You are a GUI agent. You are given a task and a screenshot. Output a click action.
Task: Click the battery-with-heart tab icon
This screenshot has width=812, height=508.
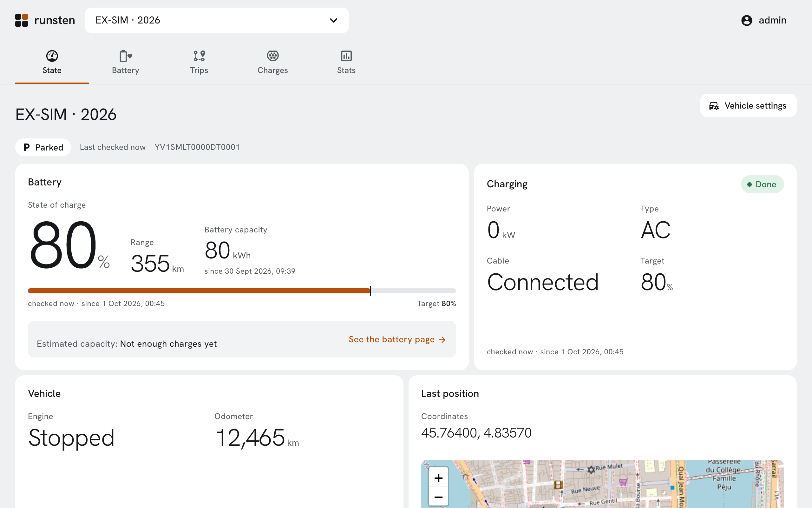pos(126,56)
